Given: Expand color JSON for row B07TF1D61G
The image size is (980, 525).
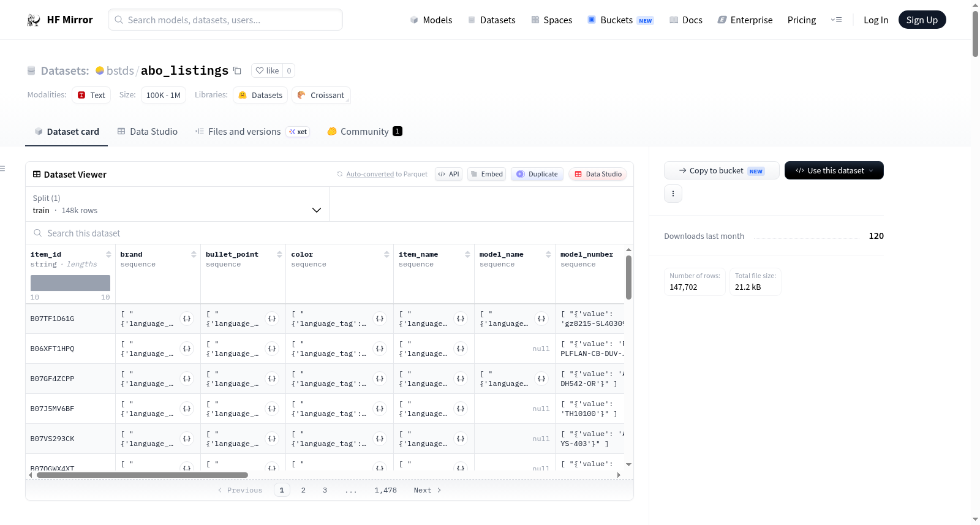Looking at the screenshot, I should (380, 319).
